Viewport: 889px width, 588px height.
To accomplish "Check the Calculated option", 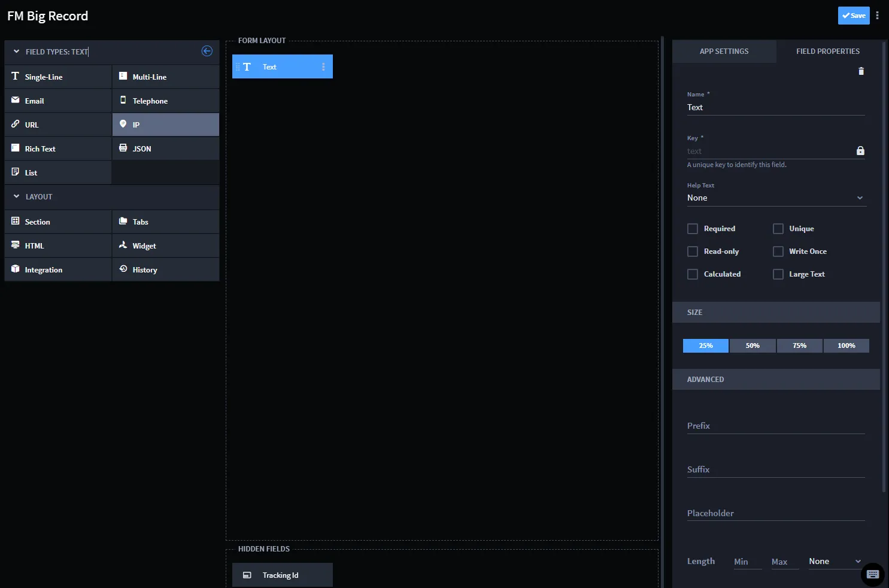I will (693, 274).
